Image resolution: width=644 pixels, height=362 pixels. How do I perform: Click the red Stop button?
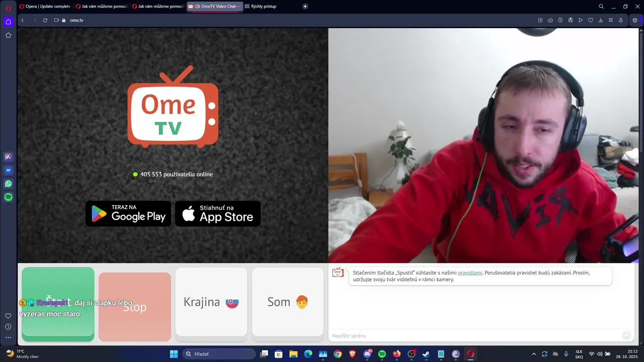click(135, 307)
